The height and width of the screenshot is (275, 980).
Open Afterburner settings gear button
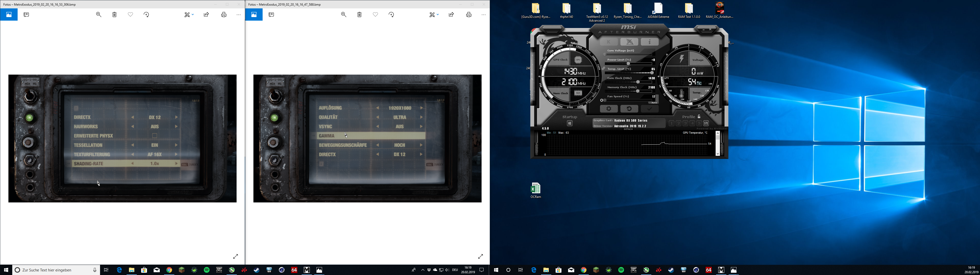[x=609, y=109]
